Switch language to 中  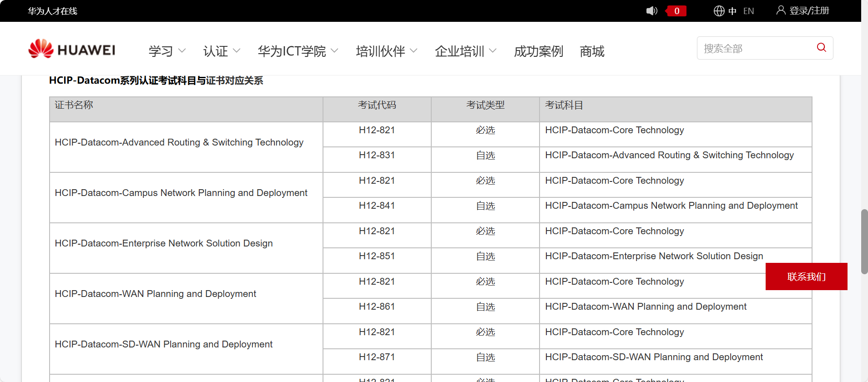tap(732, 11)
